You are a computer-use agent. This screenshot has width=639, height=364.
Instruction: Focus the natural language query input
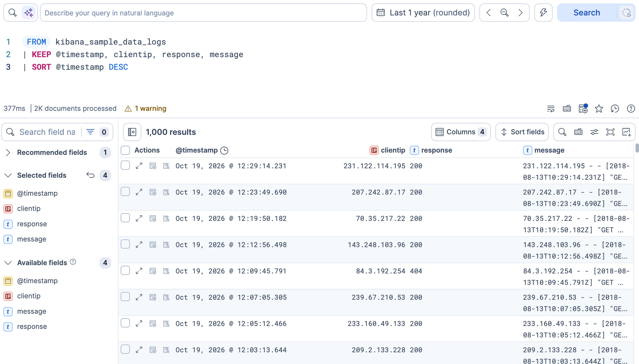(203, 13)
